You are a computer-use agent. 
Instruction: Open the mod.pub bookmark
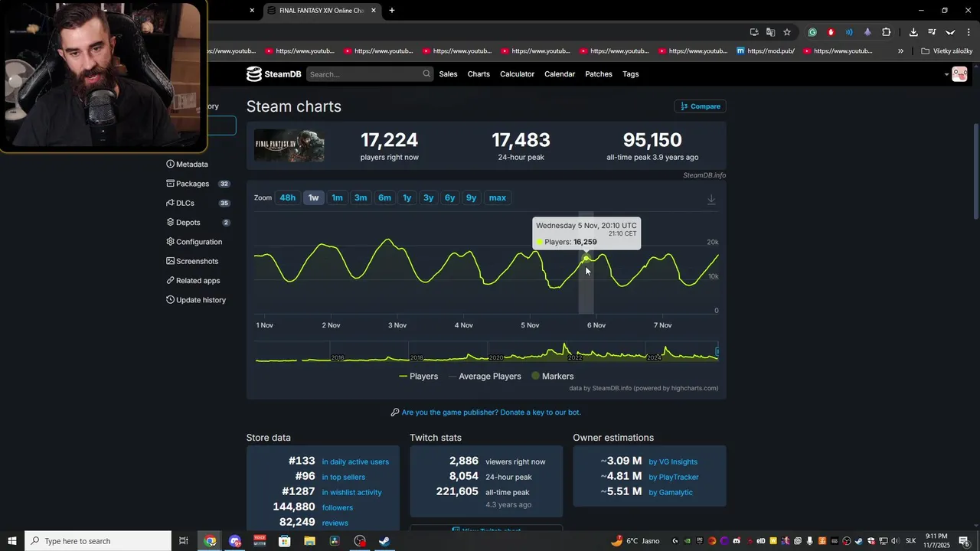(x=766, y=51)
